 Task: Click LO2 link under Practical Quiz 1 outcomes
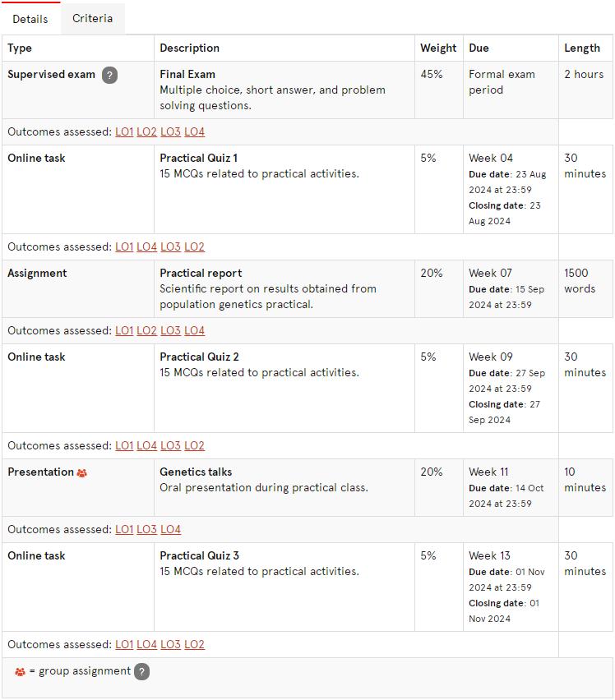click(x=194, y=246)
